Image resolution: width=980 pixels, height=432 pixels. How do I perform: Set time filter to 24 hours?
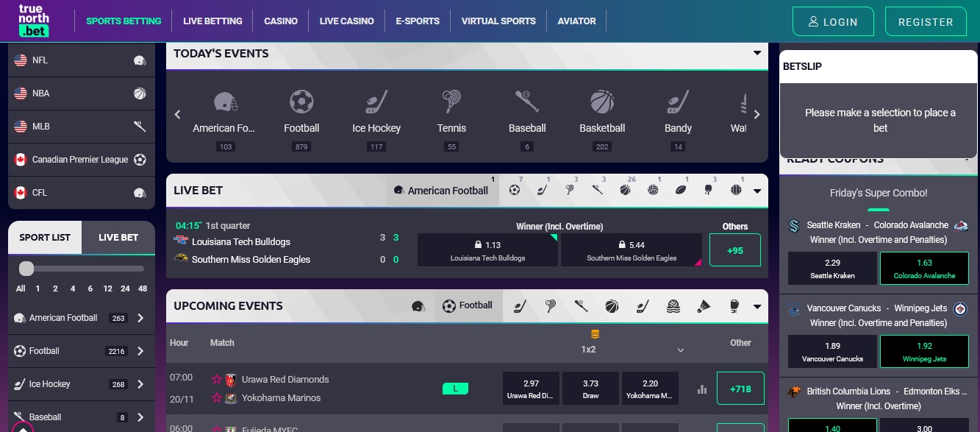126,288
